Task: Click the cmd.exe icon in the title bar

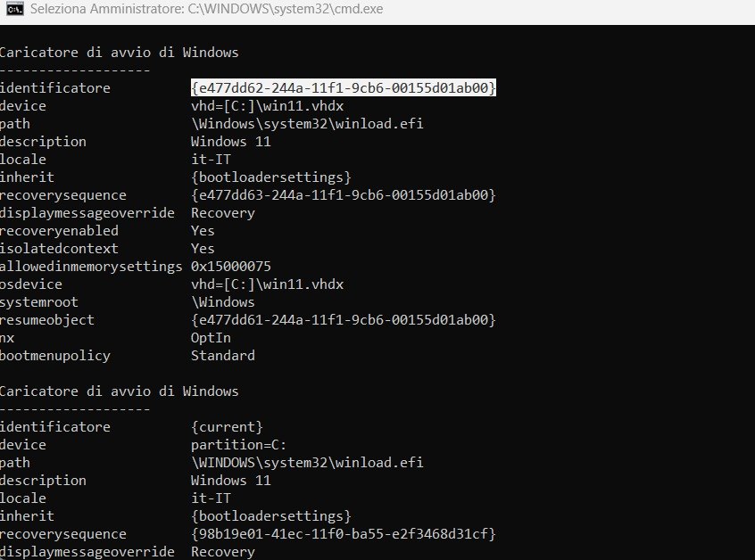Action: (x=13, y=9)
